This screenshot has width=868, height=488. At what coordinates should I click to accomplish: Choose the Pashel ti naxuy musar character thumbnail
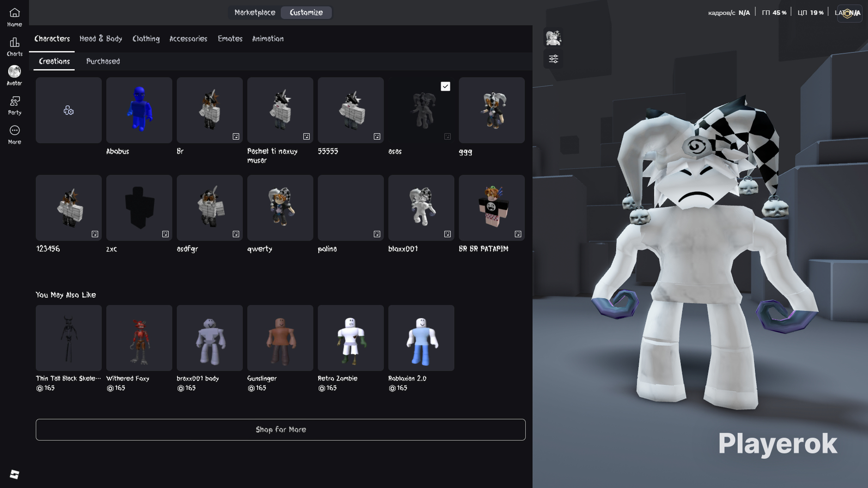(x=280, y=110)
